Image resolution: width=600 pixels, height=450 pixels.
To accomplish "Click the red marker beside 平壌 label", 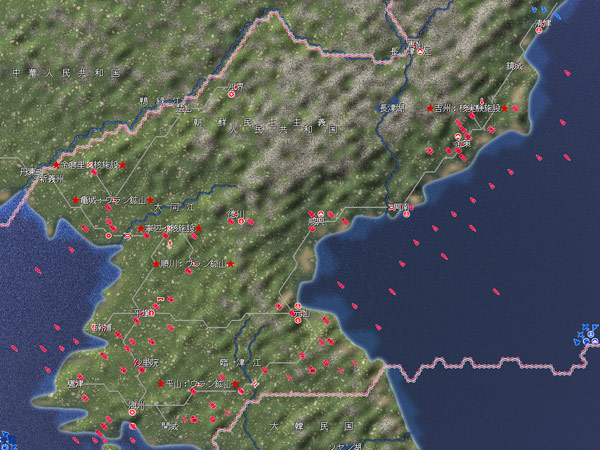I will click(x=152, y=313).
